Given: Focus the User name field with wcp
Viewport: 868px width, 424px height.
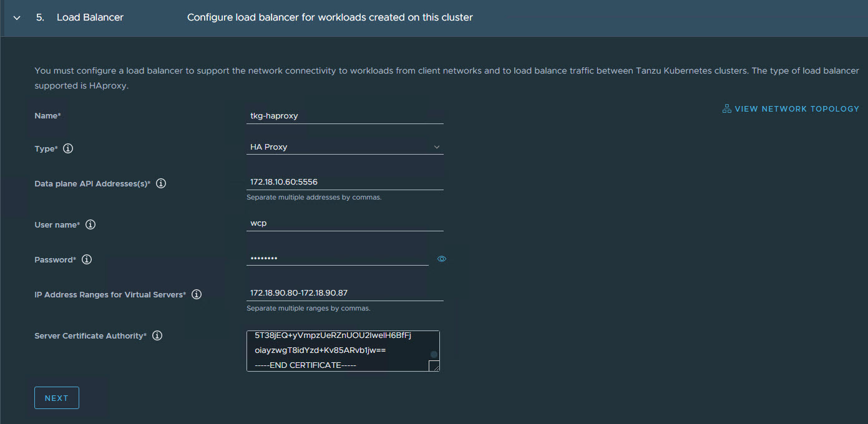Looking at the screenshot, I should pyautogui.click(x=344, y=223).
